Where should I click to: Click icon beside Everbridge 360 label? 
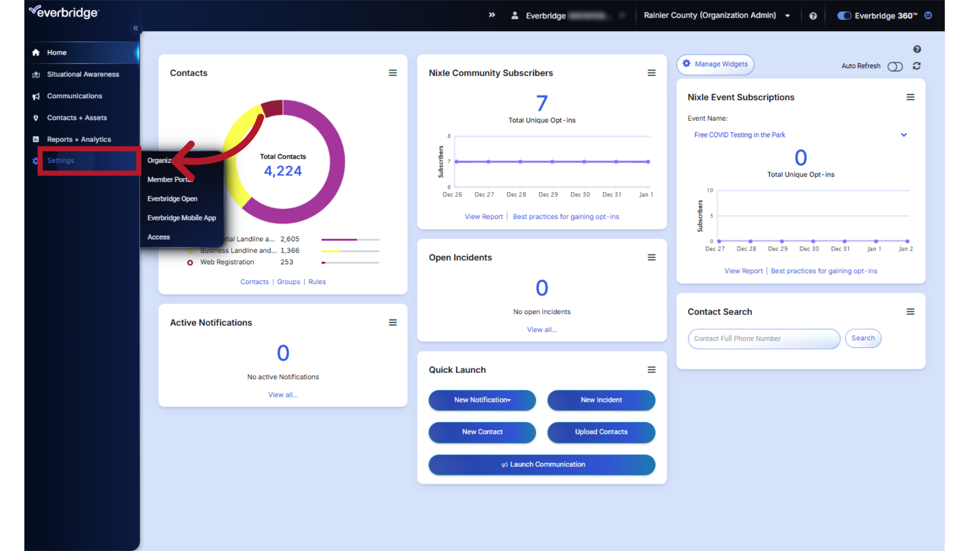(x=928, y=15)
